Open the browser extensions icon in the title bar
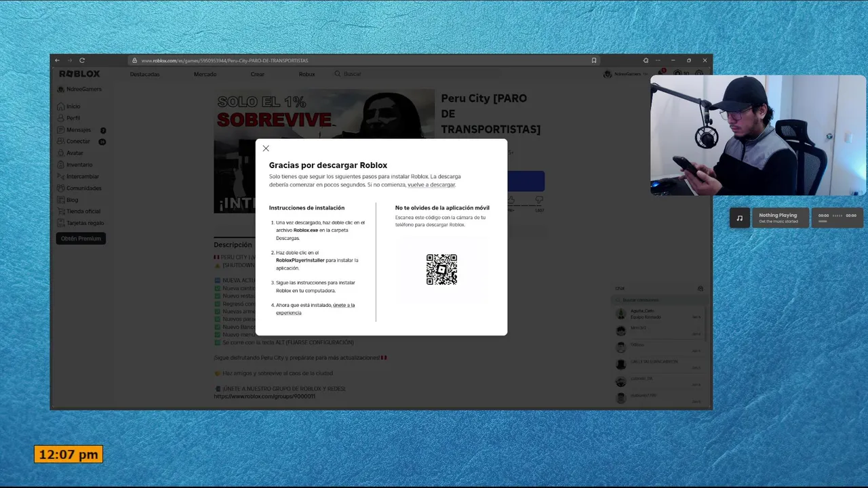Viewport: 868px width, 488px height. 646,60
